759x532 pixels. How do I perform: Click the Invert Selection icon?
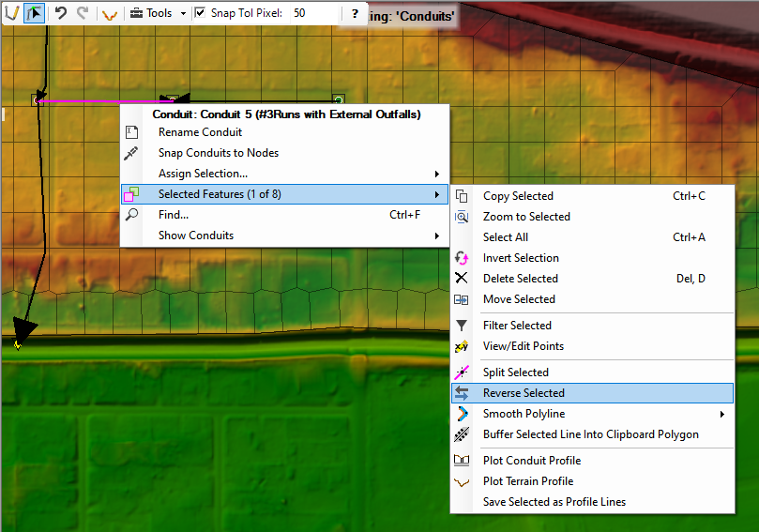tap(462, 258)
